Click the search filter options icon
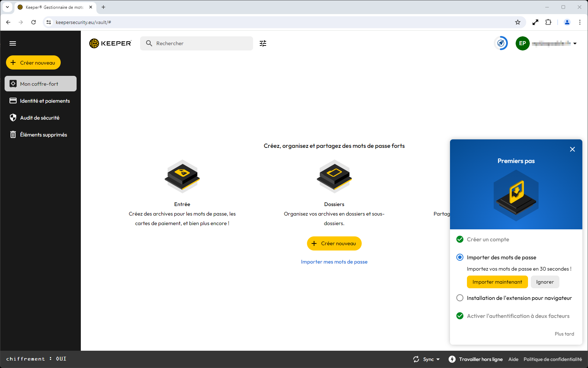Viewport: 588px width, 368px height. point(263,43)
